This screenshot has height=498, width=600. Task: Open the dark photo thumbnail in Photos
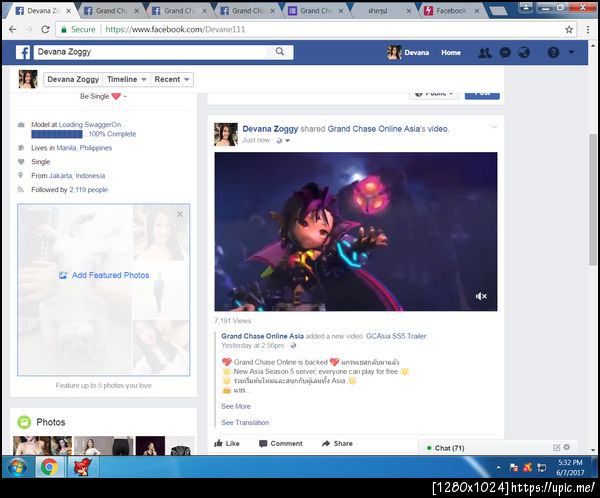coord(150,446)
